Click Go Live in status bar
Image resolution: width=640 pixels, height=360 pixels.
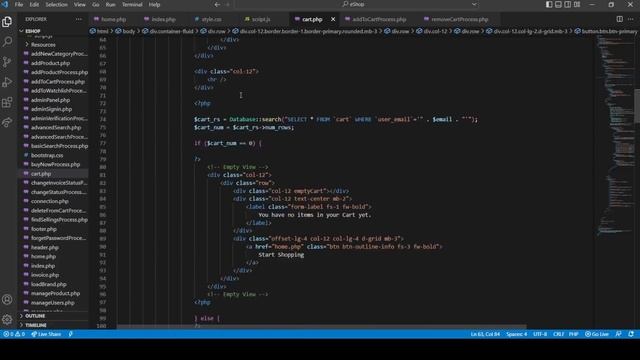coord(597,334)
